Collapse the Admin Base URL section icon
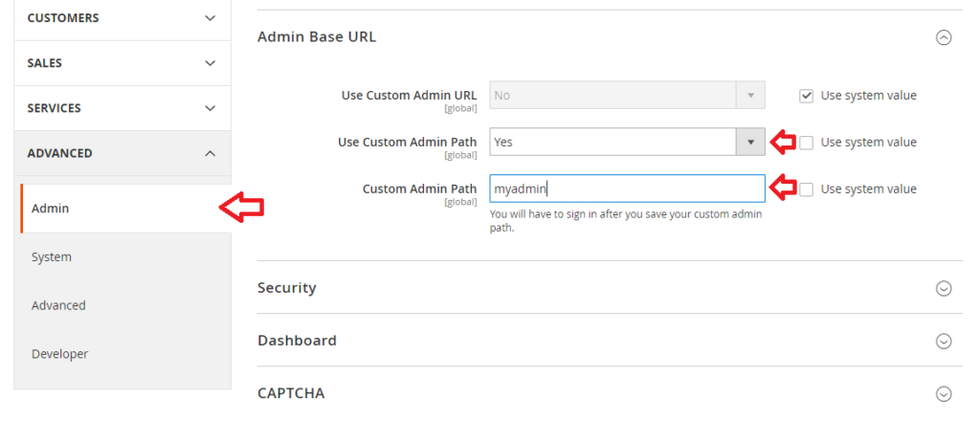Image resolution: width=980 pixels, height=422 pixels. (943, 37)
